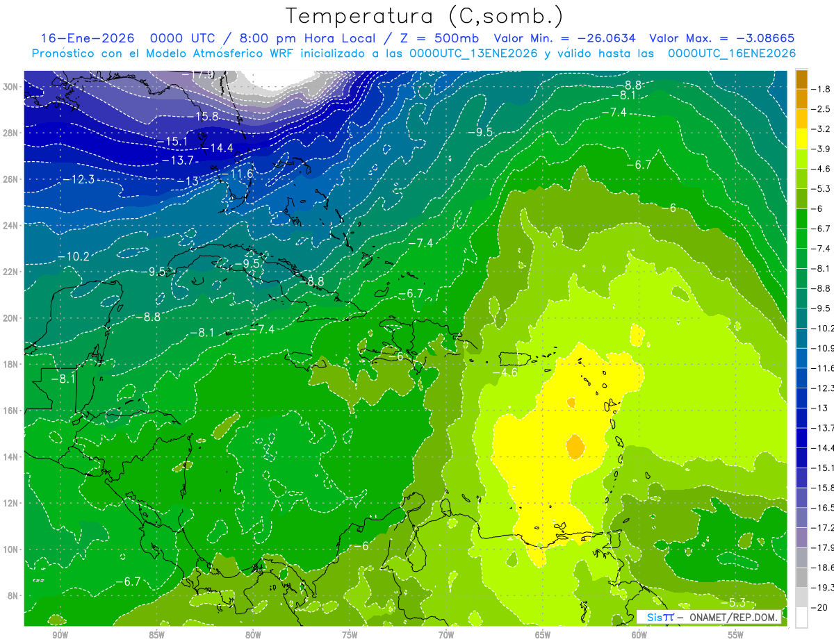
Task: Click the white swatch below -20
Action: pyautogui.click(x=801, y=618)
